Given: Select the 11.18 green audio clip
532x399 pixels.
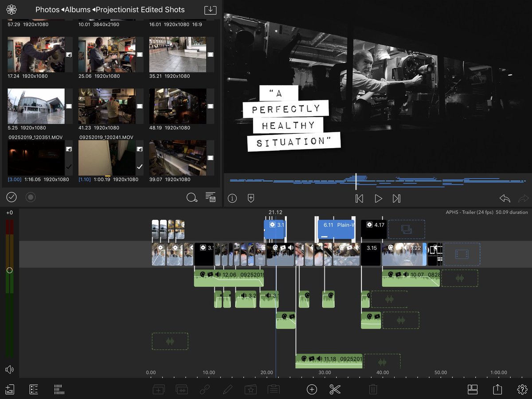Looking at the screenshot, I should pyautogui.click(x=329, y=361).
